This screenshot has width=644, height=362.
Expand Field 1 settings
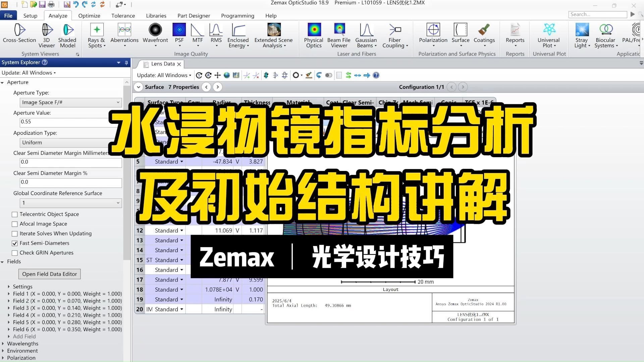coord(9,294)
